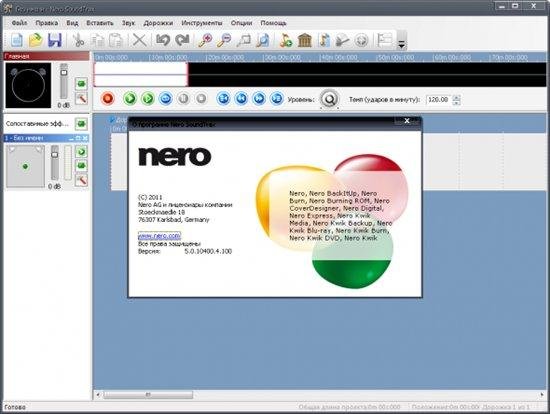The width and height of the screenshot is (550, 414).
Task: Click the track 1 pan field green dot
Action: click(x=25, y=166)
